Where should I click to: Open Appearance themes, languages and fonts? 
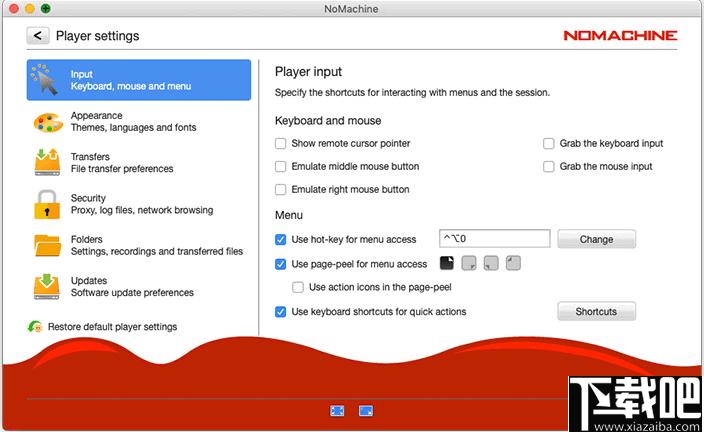point(139,122)
